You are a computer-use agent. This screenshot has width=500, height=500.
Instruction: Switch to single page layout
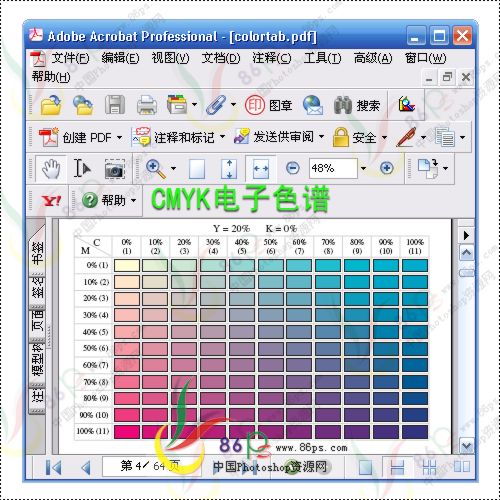pyautogui.click(x=365, y=467)
